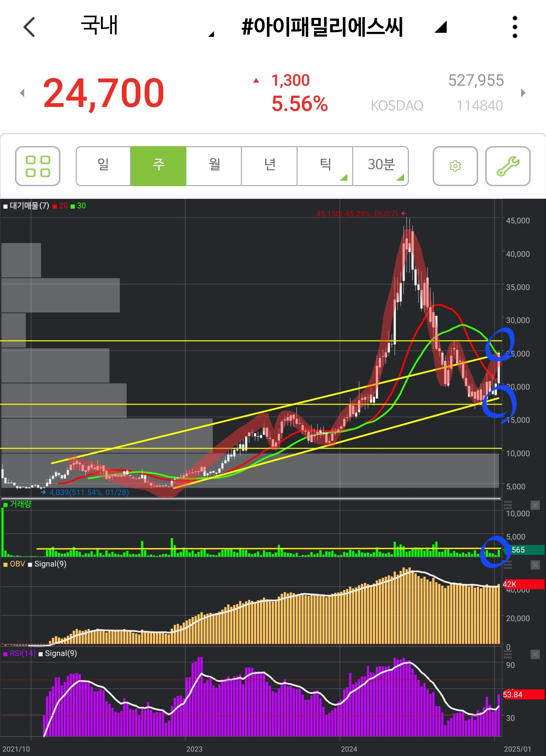
Task: Tap the 대기매물(7) legend label
Action: coord(26,206)
